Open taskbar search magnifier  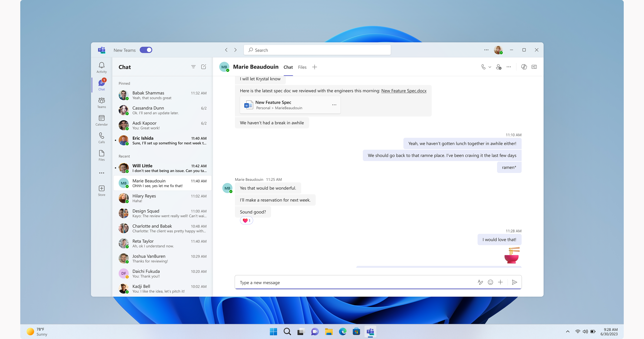287,332
